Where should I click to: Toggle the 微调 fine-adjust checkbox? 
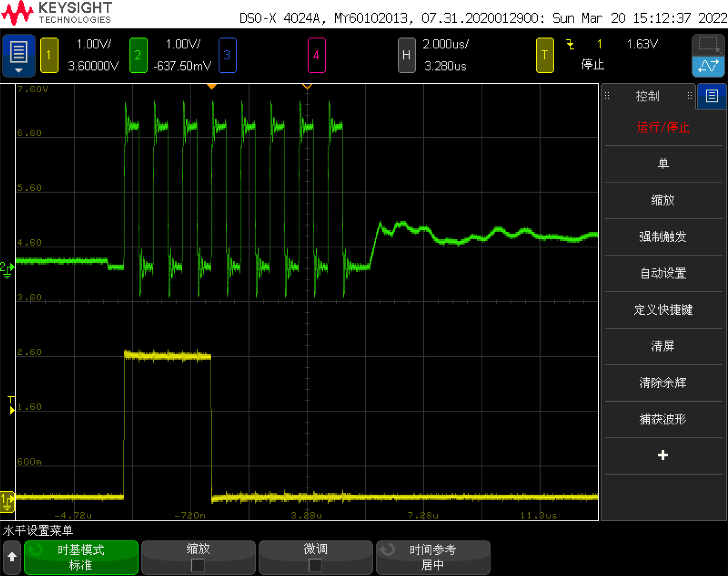(x=315, y=565)
